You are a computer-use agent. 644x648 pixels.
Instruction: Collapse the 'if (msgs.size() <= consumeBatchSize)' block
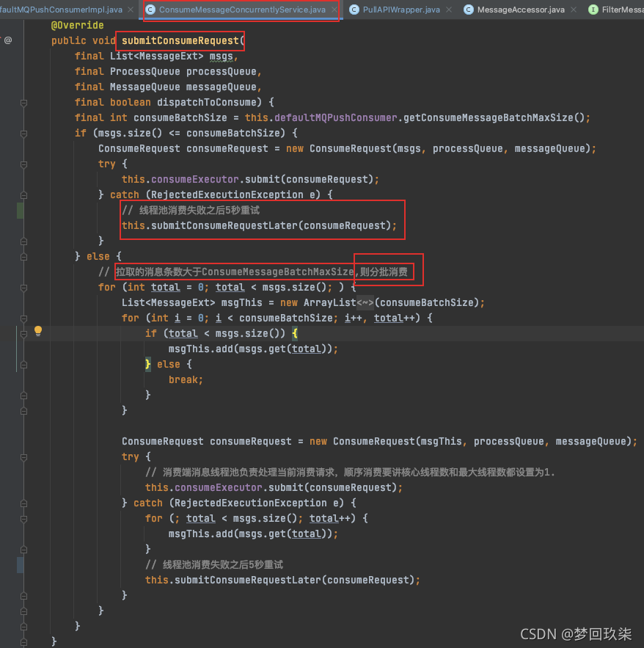click(x=23, y=133)
